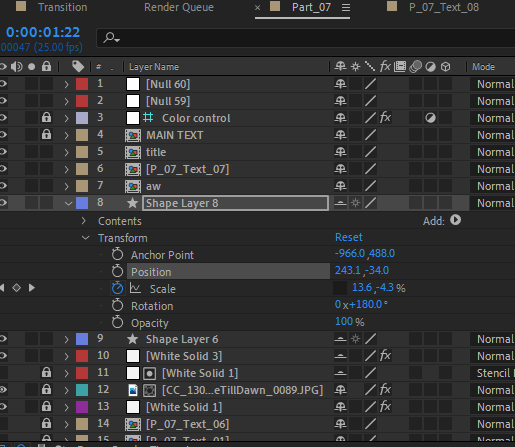
Task: Click the Rotation value +180.0
Action: (x=365, y=304)
